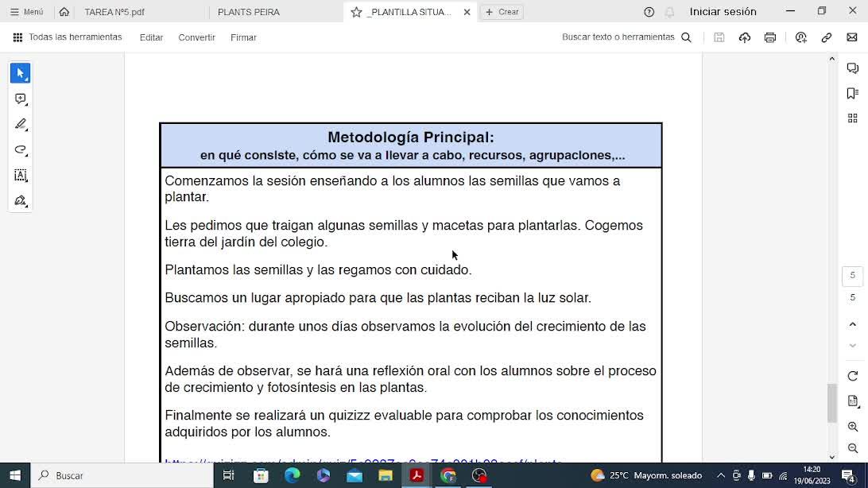Click the share with others icon

tap(801, 37)
